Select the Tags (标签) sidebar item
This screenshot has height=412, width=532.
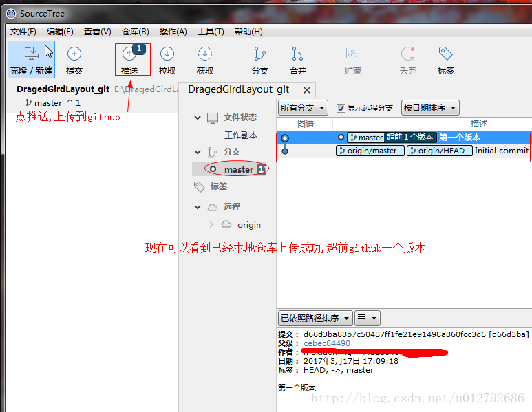[x=218, y=186]
